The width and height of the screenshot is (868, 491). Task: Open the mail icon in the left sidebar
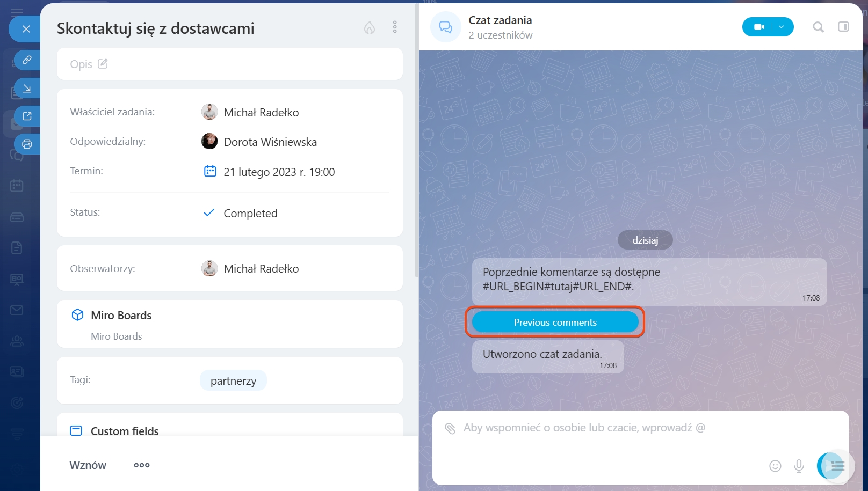(17, 310)
